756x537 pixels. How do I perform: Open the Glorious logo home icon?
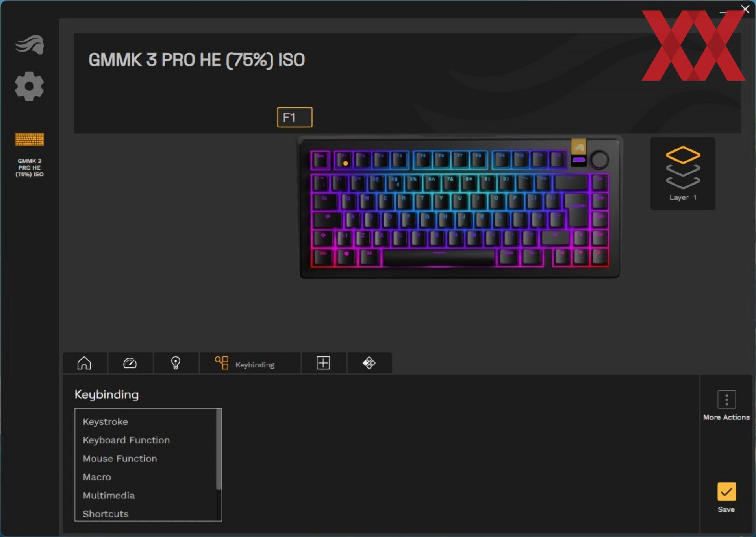(x=30, y=44)
